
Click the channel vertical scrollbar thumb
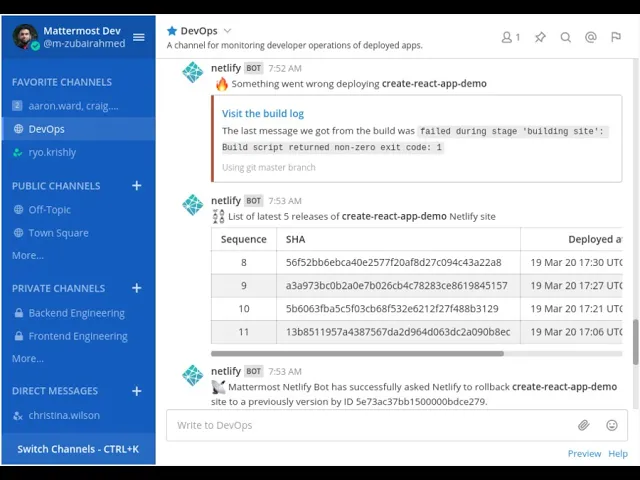[x=636, y=342]
